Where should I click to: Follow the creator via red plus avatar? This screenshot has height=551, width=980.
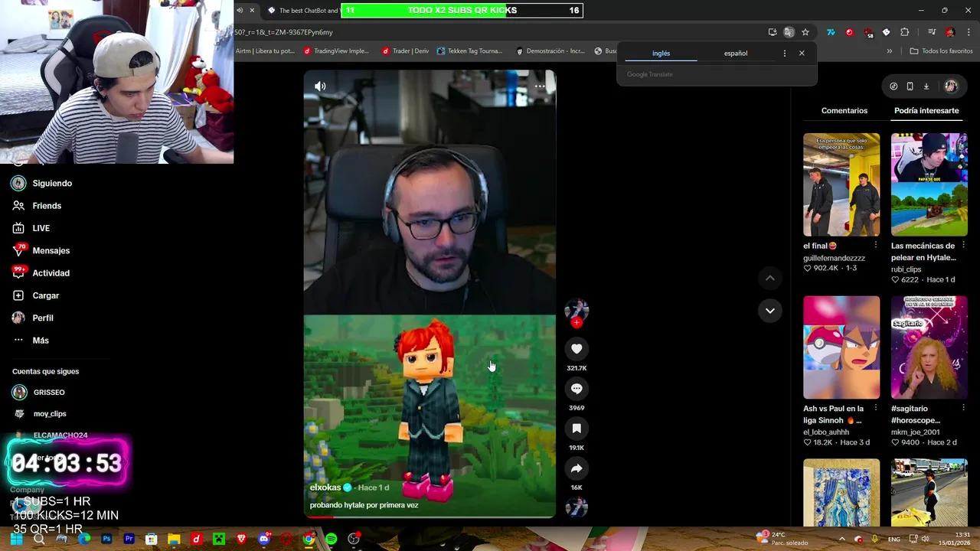point(577,323)
